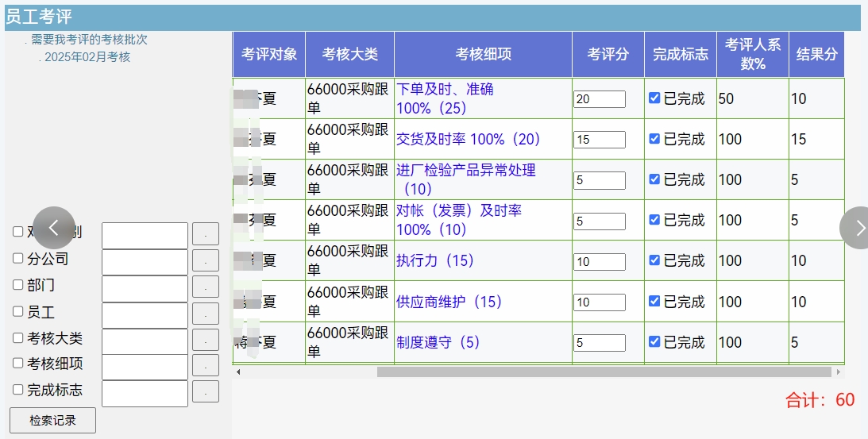Click scrollbar right arrow under table
Image resolution: width=868 pixels, height=439 pixels.
click(x=838, y=372)
